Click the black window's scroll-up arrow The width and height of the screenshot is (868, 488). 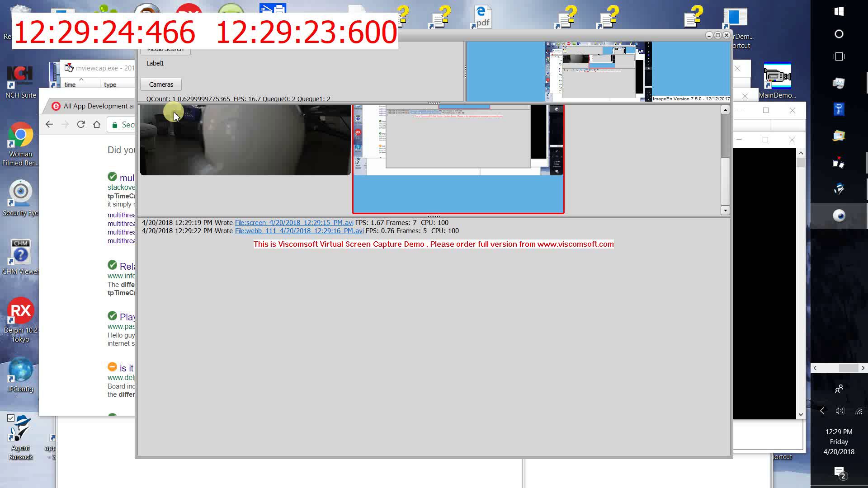point(801,153)
